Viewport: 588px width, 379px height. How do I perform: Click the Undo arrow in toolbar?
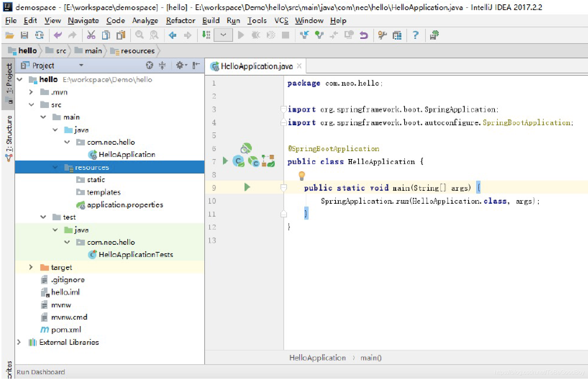click(x=58, y=35)
